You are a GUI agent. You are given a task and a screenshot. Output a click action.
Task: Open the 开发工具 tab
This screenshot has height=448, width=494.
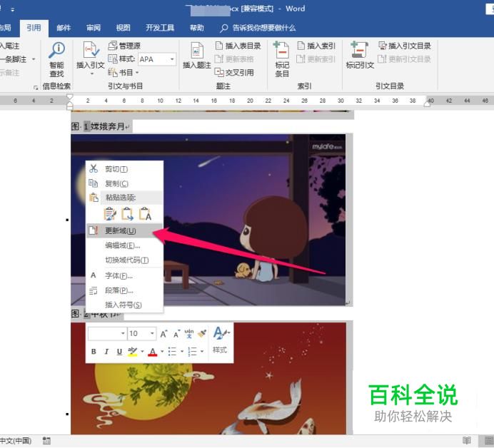coord(160,28)
